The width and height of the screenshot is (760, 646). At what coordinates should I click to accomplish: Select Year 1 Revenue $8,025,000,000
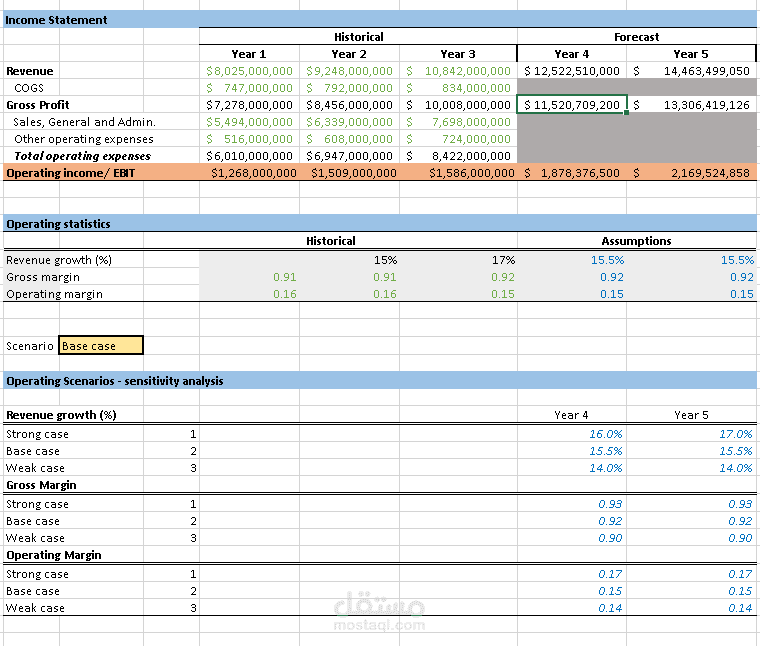[x=249, y=71]
